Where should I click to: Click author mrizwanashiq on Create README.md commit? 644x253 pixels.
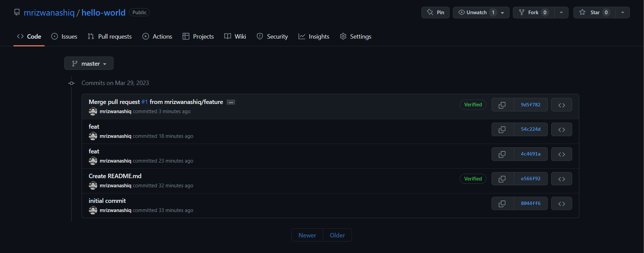coord(116,186)
